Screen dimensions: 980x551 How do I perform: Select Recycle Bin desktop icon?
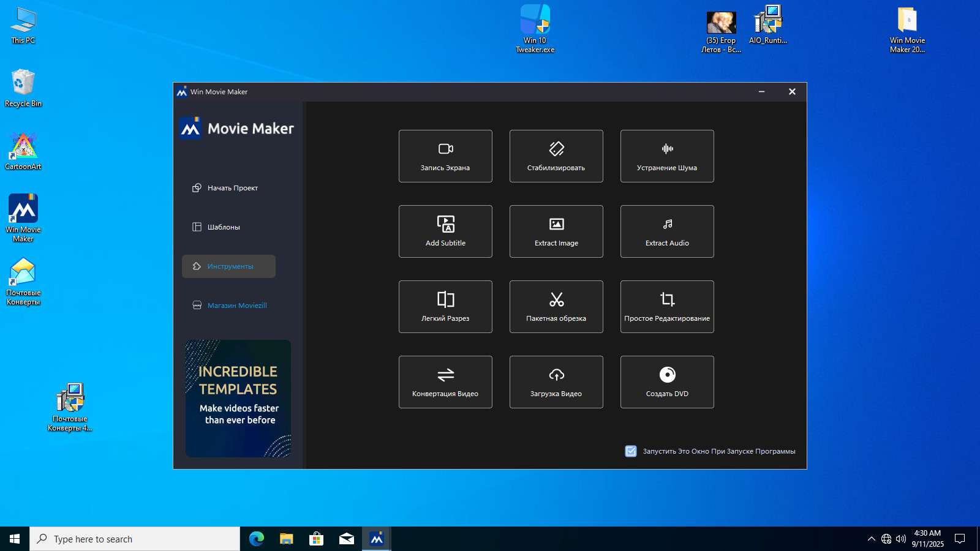pos(23,88)
